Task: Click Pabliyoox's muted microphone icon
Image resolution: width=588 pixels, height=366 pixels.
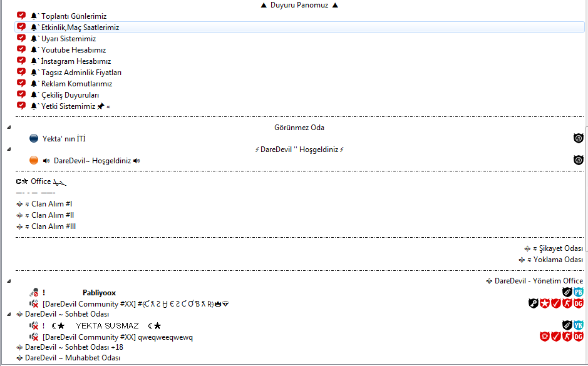Action: pyautogui.click(x=34, y=292)
